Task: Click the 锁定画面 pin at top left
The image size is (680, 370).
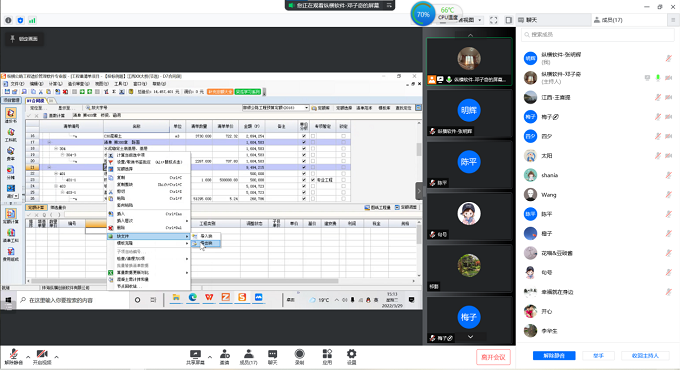Action: [24, 39]
